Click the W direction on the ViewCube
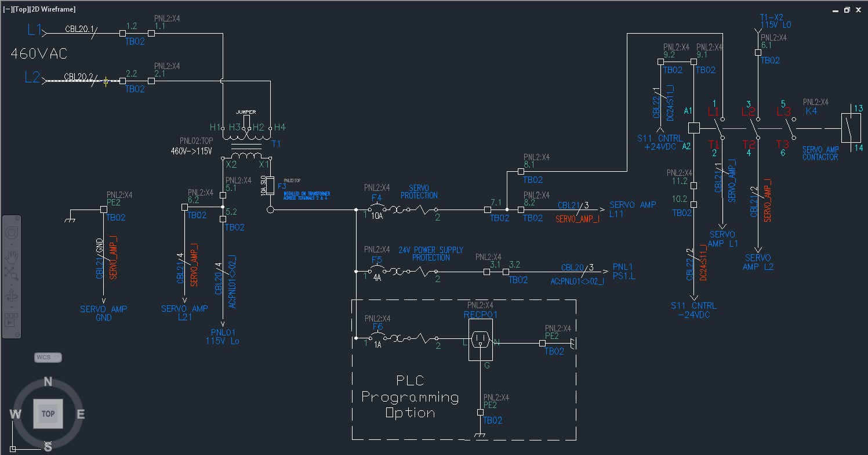 pos(16,413)
